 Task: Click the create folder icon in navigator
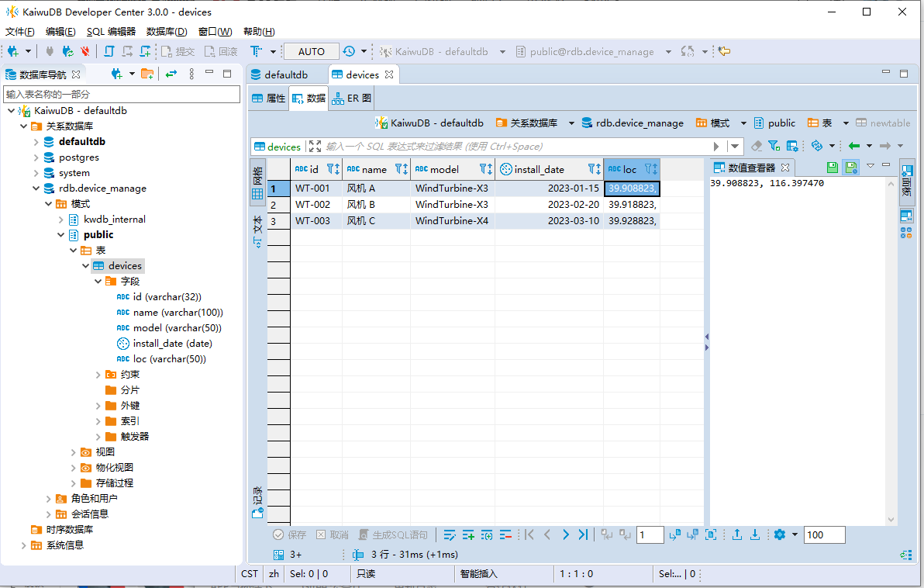tap(147, 74)
